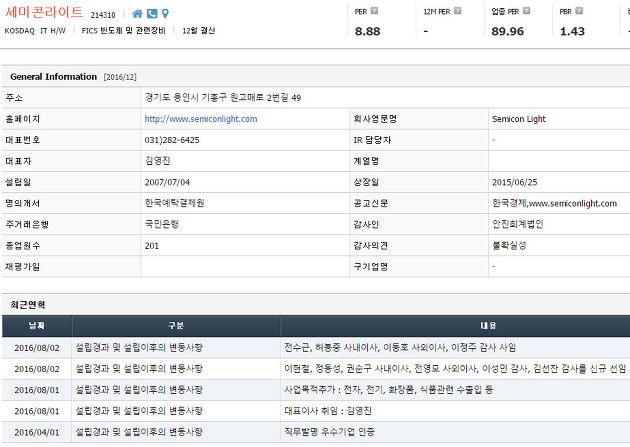
Task: Open the semiconlight.com homepage link
Action: 201,119
